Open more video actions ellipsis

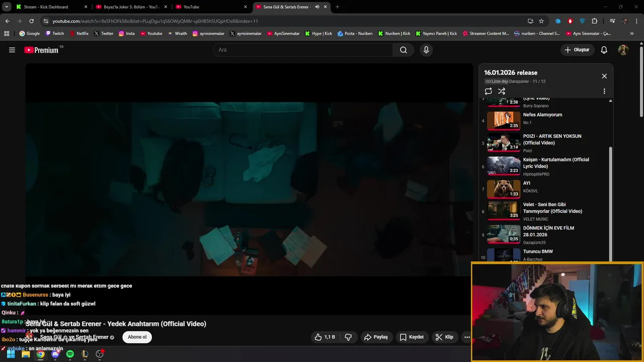point(467,337)
